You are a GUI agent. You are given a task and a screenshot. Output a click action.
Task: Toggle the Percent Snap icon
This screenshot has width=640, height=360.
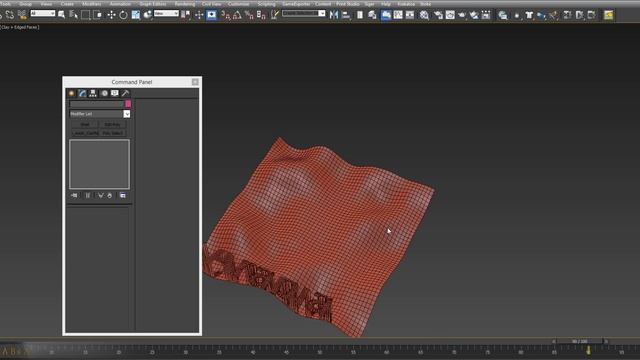pyautogui.click(x=249, y=15)
